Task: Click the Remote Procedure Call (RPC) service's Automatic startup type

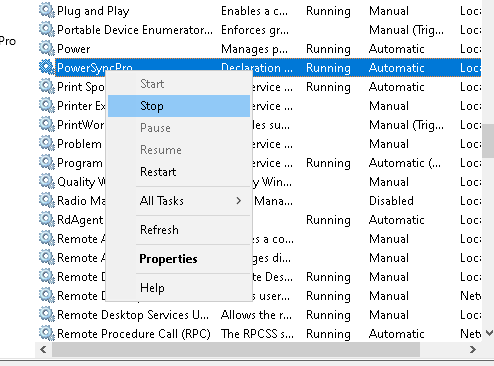Action: (x=396, y=334)
